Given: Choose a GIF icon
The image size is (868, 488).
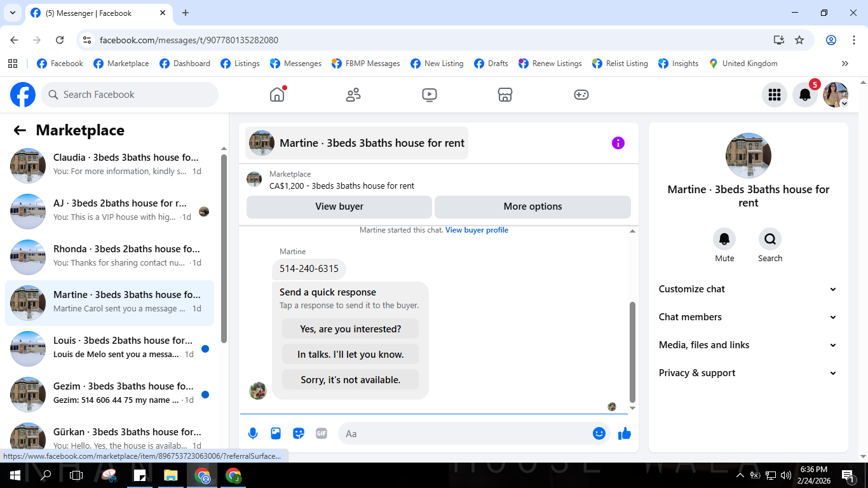Looking at the screenshot, I should coord(322,433).
